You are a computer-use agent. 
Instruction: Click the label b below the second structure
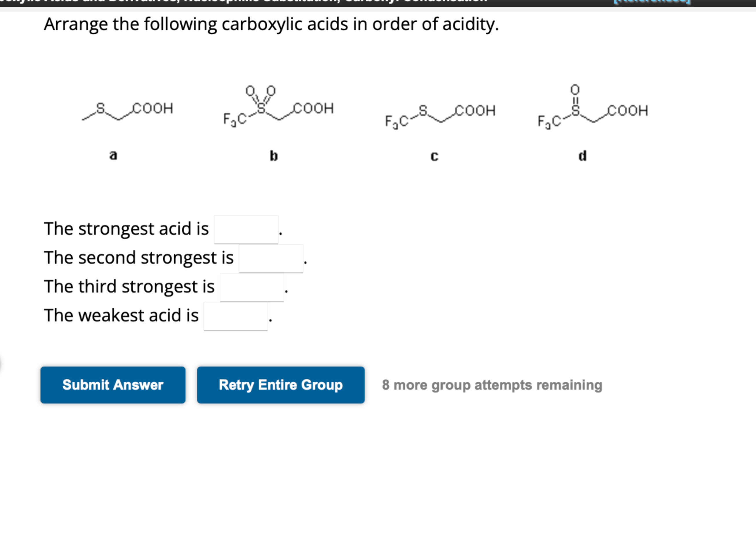click(x=273, y=156)
